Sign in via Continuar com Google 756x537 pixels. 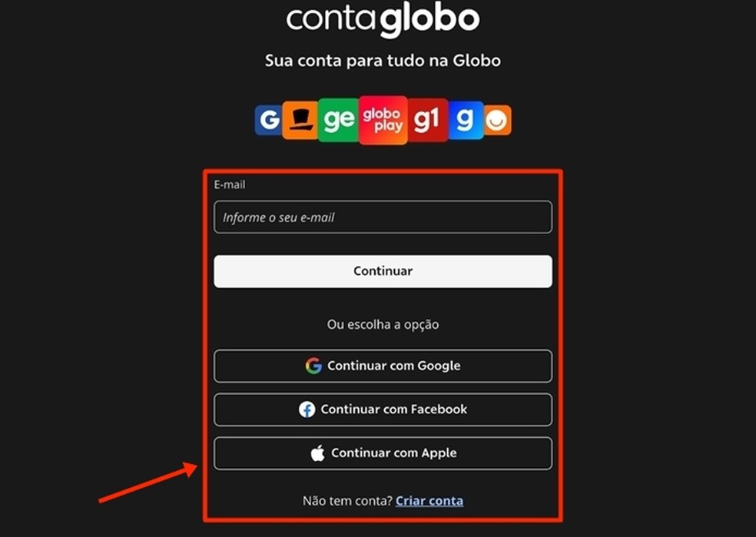tap(383, 366)
